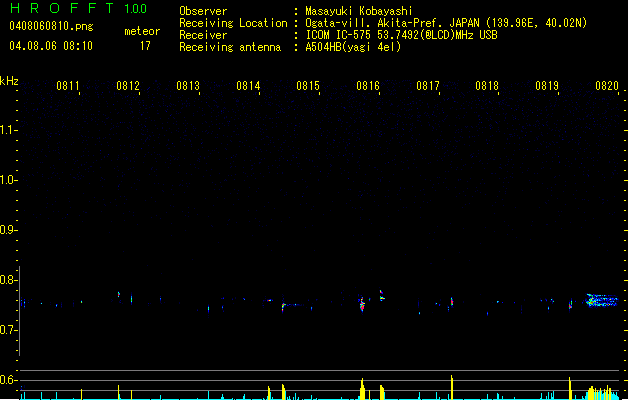629x400 pixels.
Task: Click the meteor echo just after 0816
Action: pyautogui.click(x=382, y=295)
